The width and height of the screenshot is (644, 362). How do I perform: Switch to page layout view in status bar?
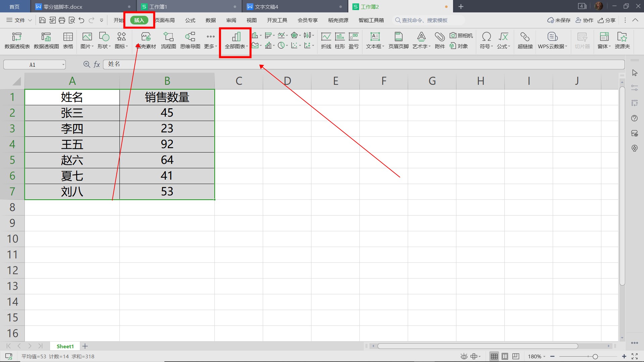[505, 356]
